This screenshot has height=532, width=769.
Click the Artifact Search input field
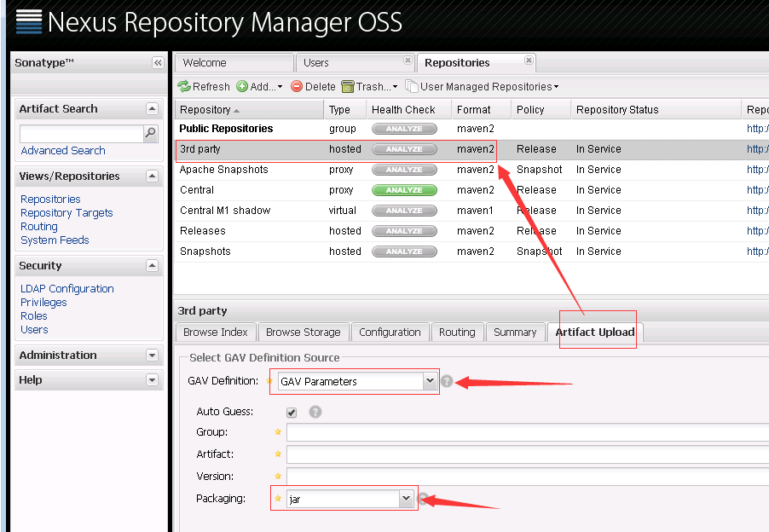pyautogui.click(x=81, y=133)
